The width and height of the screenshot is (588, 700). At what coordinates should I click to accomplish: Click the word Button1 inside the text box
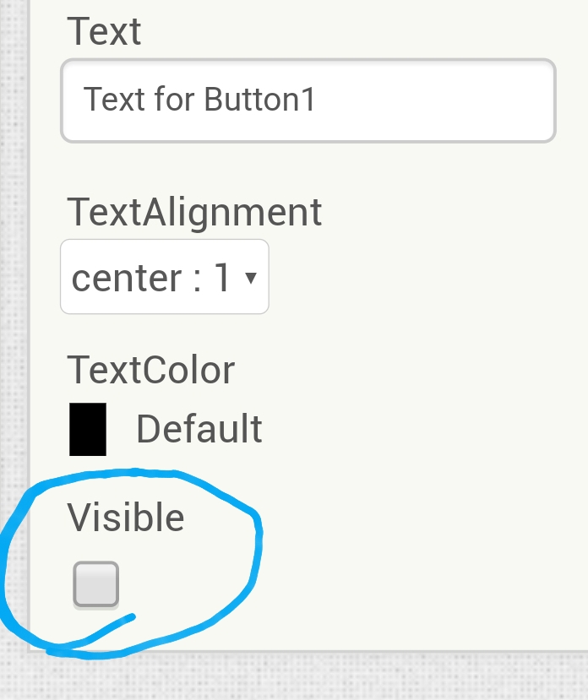point(259,99)
